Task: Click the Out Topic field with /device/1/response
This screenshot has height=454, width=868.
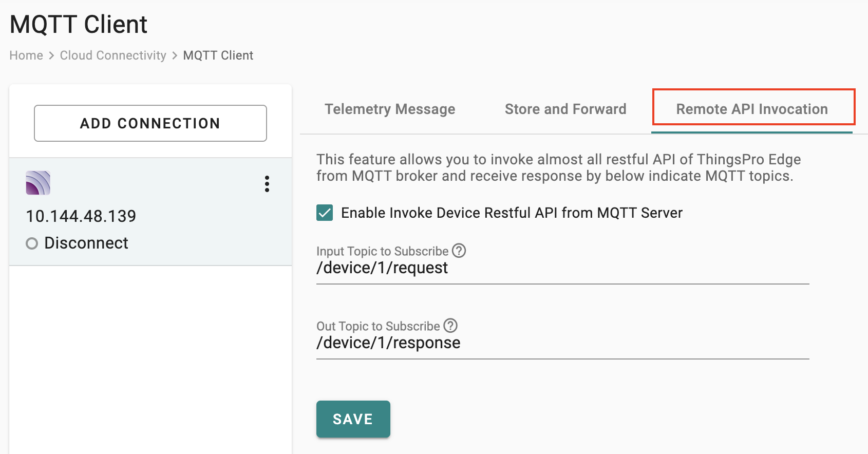Action: [563, 343]
